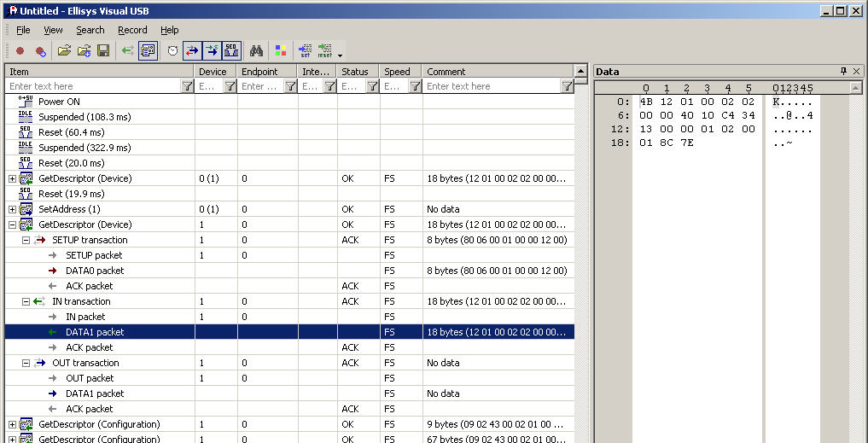868x443 pixels.
Task: Select the Reset (20.0 ms) SE0 icon
Action: point(26,163)
